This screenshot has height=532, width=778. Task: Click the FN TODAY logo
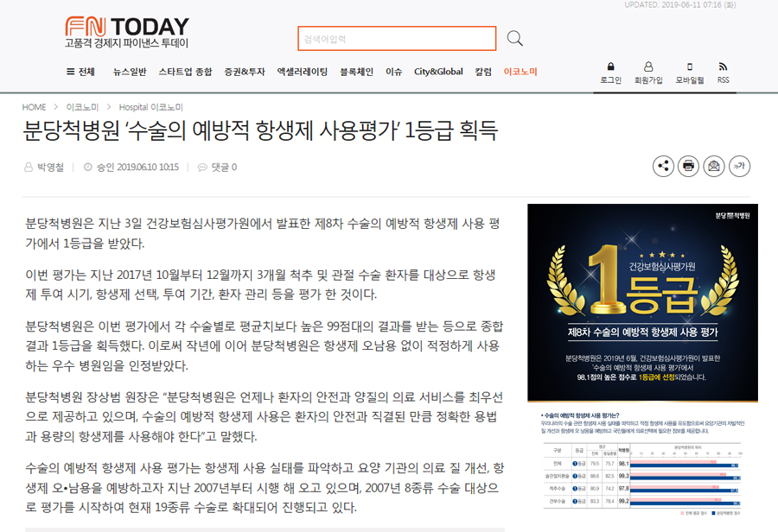point(127,32)
